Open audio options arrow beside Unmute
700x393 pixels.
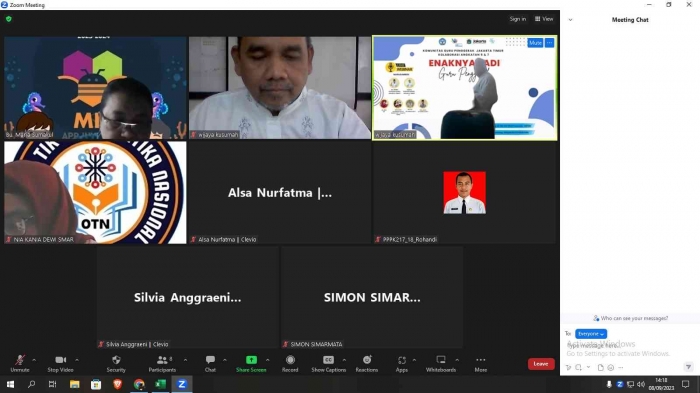tap(34, 360)
